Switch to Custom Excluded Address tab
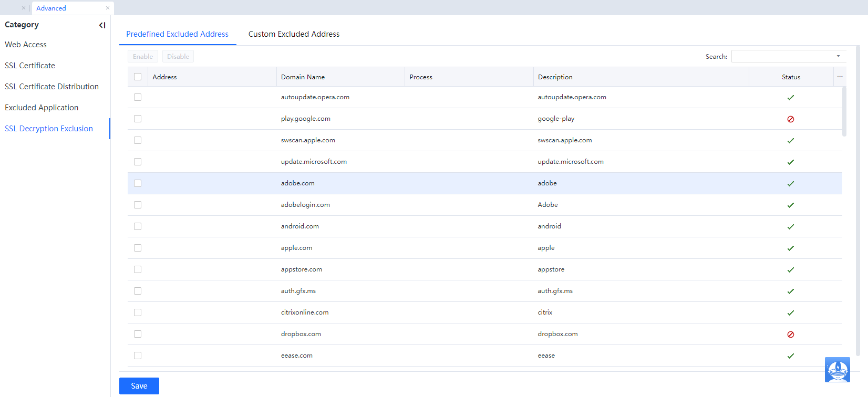The width and height of the screenshot is (868, 397). click(x=294, y=34)
